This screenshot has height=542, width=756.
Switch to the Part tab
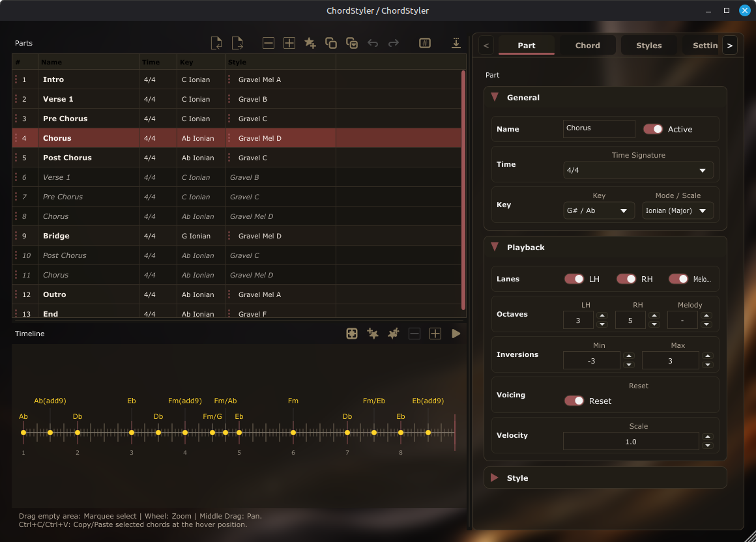(x=527, y=46)
